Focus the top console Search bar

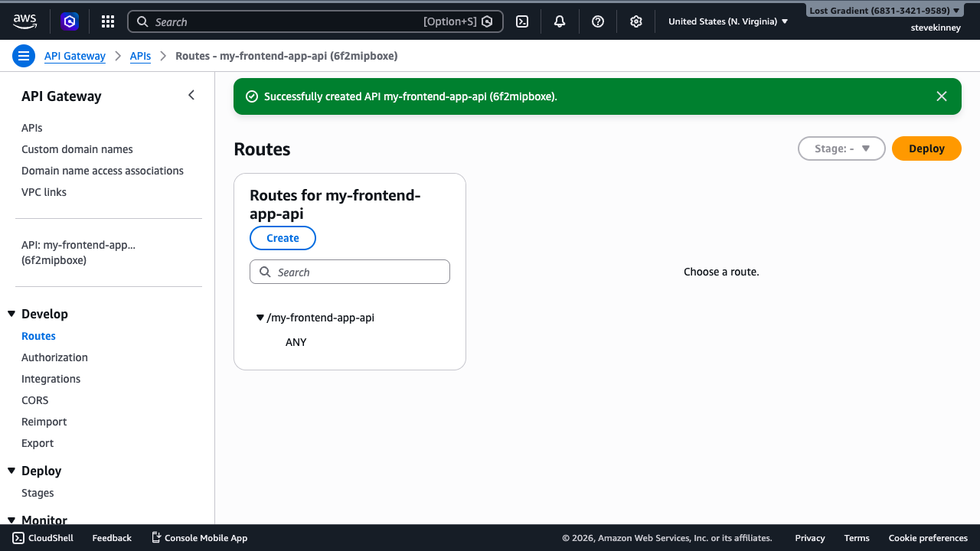coord(315,21)
